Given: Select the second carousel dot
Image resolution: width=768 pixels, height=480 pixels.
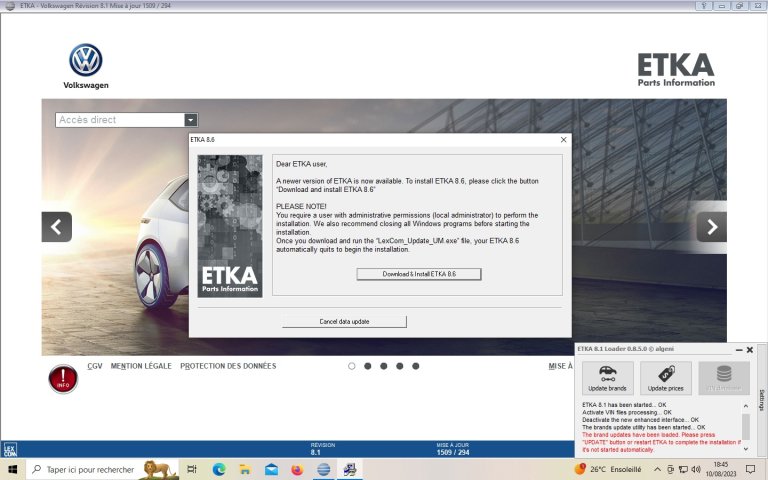Looking at the screenshot, I should (x=367, y=366).
